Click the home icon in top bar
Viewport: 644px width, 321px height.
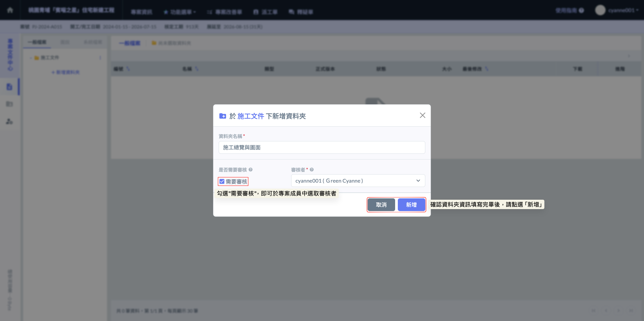(10, 10)
